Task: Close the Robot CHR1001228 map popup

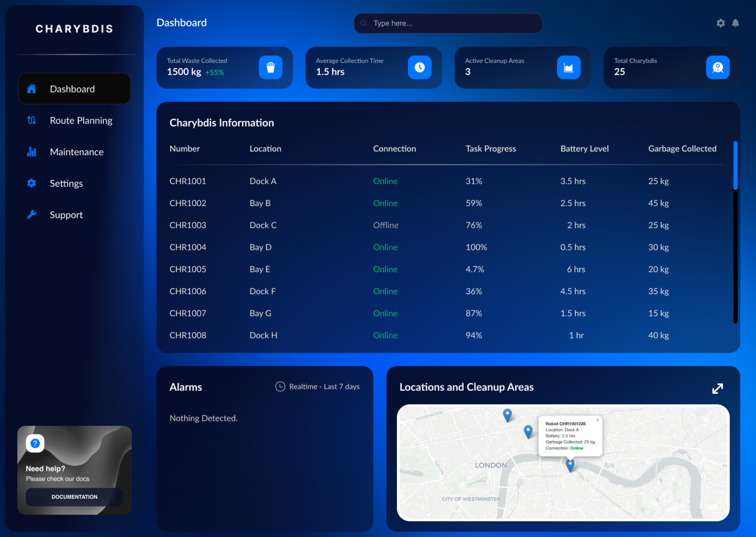Action: point(598,420)
